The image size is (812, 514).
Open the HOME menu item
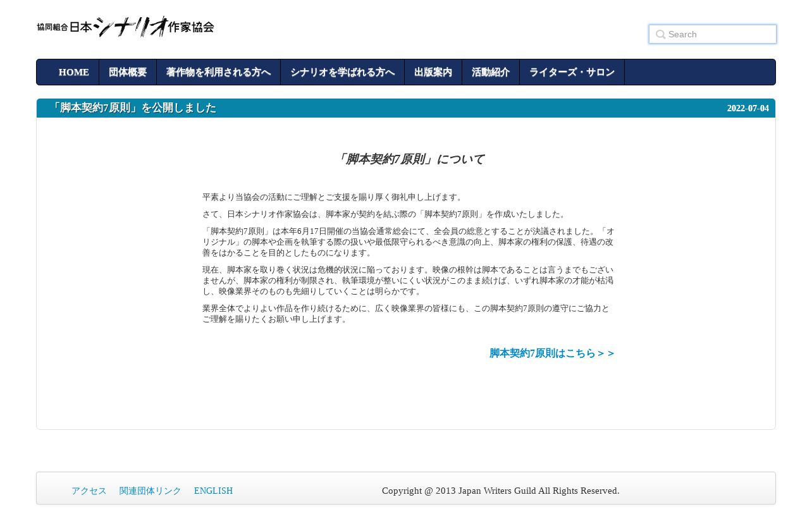(73, 72)
